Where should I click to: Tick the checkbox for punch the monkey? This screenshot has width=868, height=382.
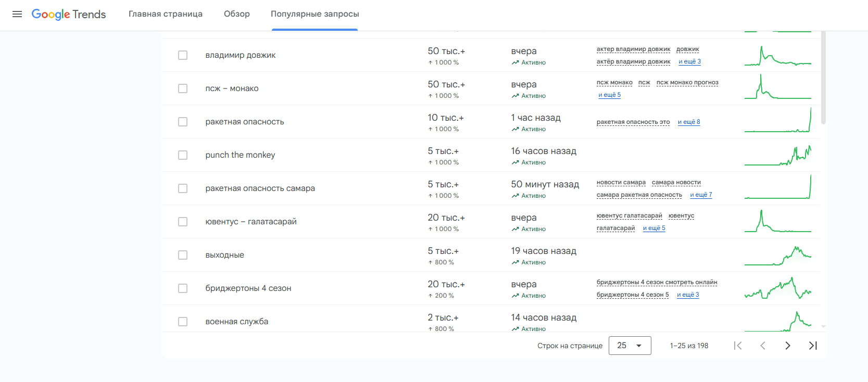183,155
